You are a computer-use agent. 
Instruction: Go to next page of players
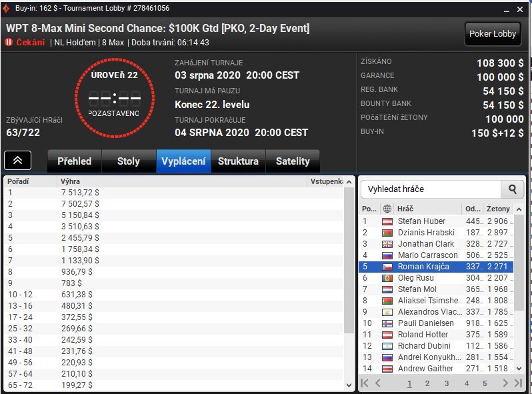(x=505, y=383)
